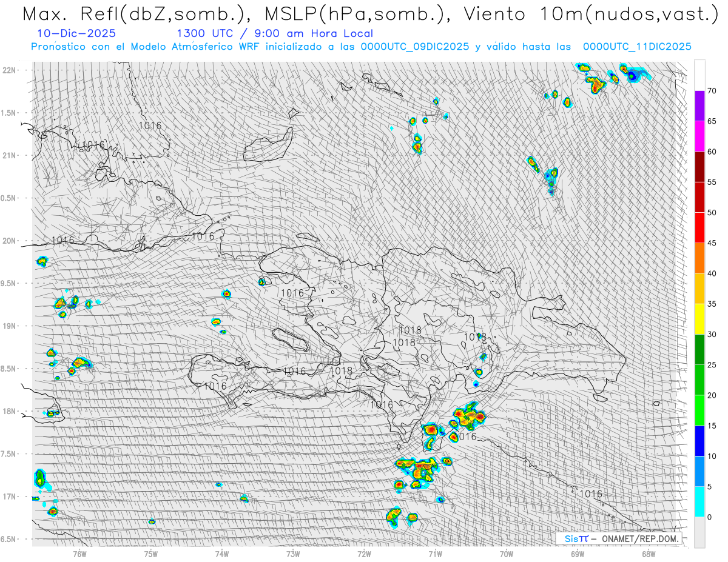Click the purple 65–70 dBZ colorbar segment
The height and width of the screenshot is (562, 728).
pyautogui.click(x=699, y=106)
